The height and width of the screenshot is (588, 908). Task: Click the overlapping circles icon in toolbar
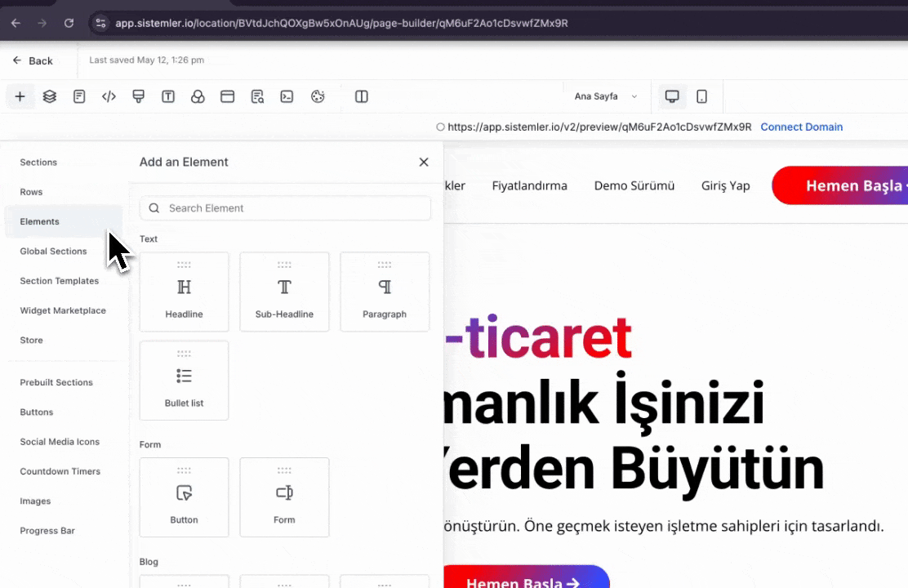[x=198, y=96]
